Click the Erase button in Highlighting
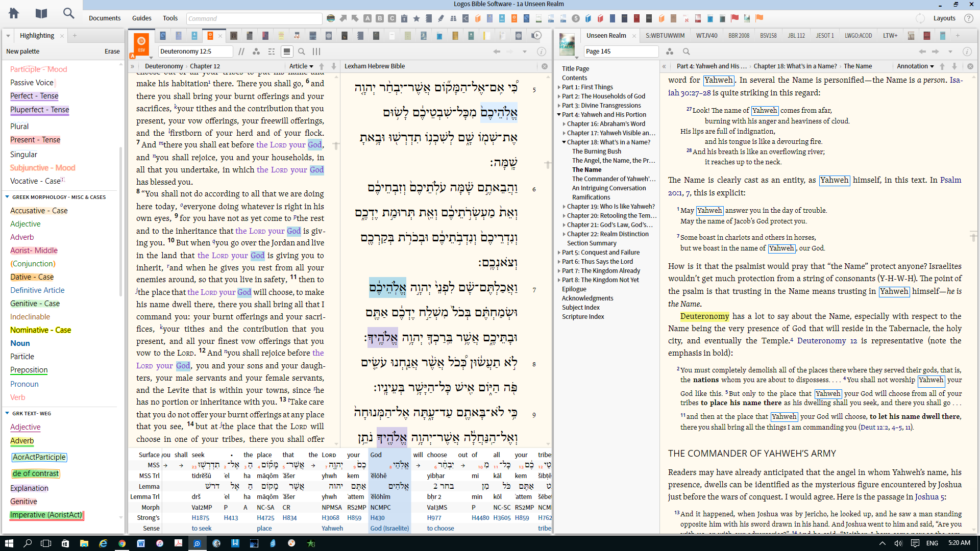The width and height of the screenshot is (980, 551). pyautogui.click(x=112, y=52)
